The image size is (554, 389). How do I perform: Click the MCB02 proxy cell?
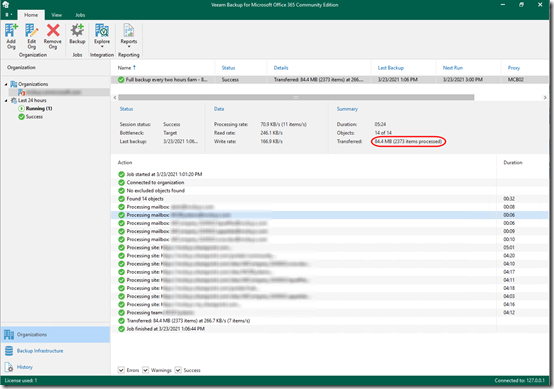(515, 80)
